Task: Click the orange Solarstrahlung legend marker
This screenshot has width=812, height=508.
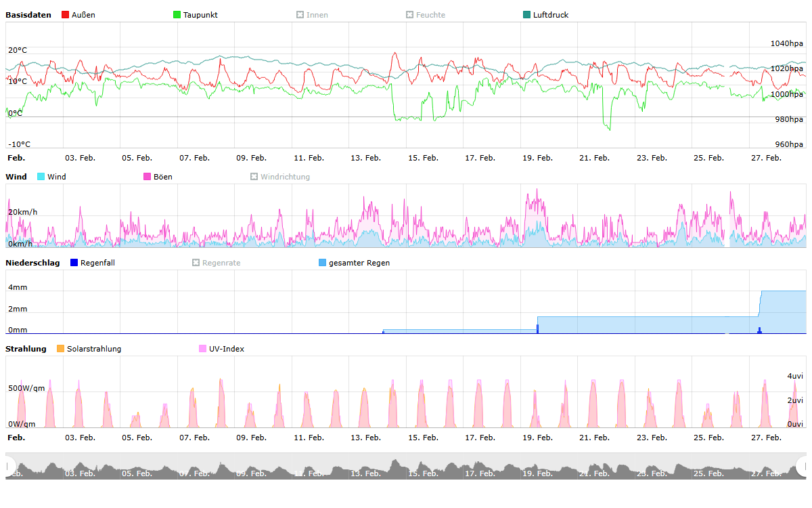Action: pos(61,349)
